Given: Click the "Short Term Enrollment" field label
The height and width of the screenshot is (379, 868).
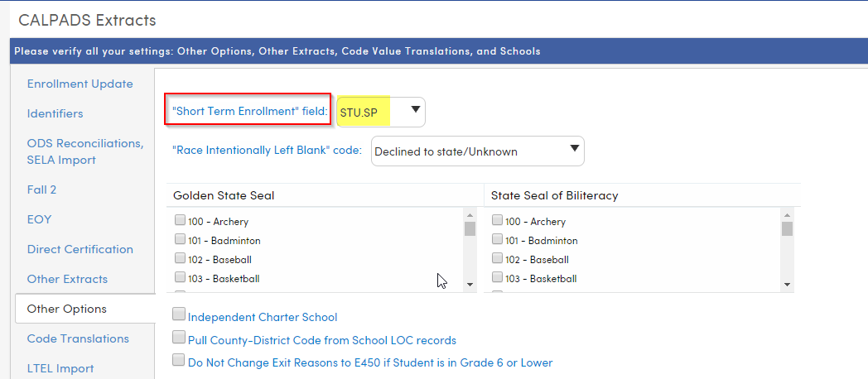Looking at the screenshot, I should 249,111.
